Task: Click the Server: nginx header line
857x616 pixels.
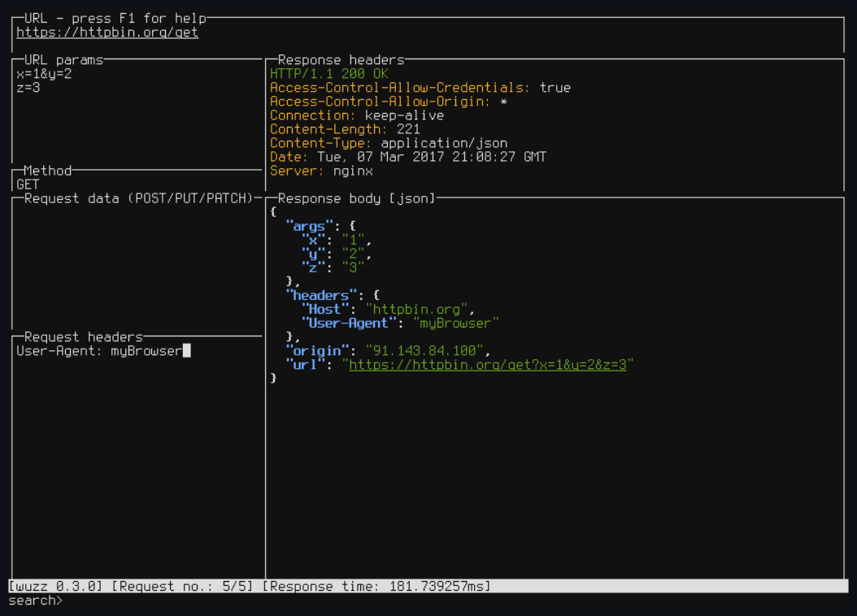Action: coord(321,171)
